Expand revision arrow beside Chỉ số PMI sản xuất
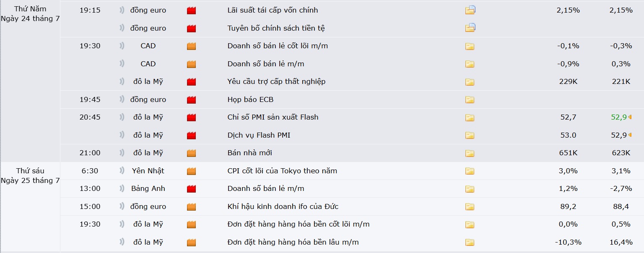Image resolution: width=644 pixels, height=253 pixels. 630,117
